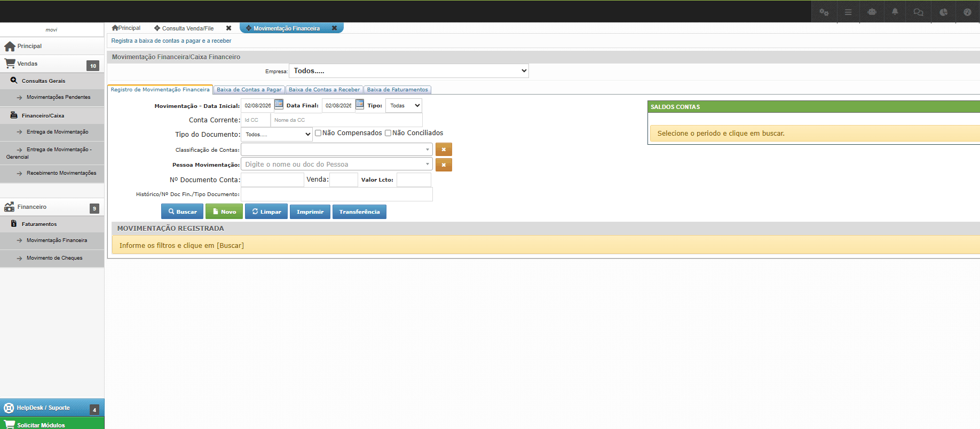The height and width of the screenshot is (429, 980).
Task: Open calendar picker for Data Final
Action: pos(360,104)
